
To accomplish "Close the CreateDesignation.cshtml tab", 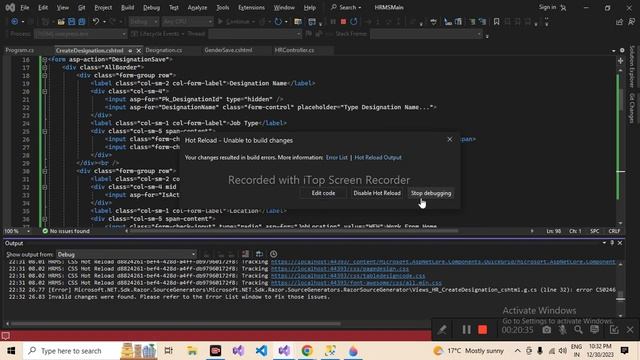I will click(138, 51).
